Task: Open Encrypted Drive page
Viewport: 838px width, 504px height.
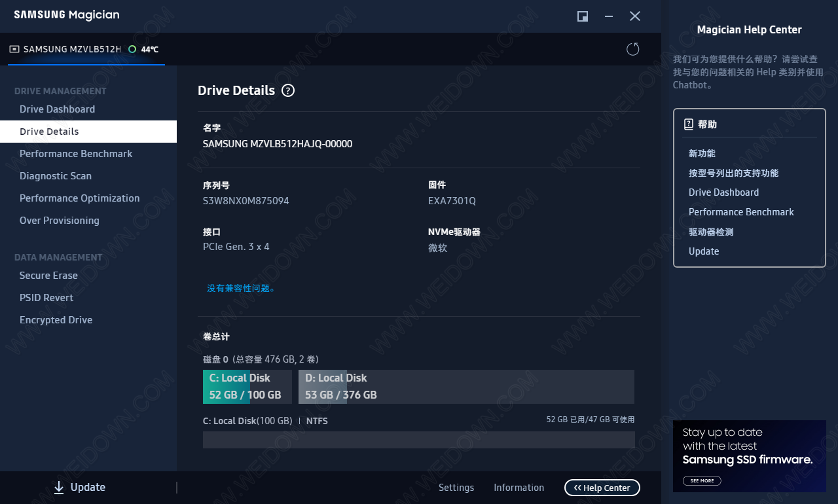Action: 56,320
